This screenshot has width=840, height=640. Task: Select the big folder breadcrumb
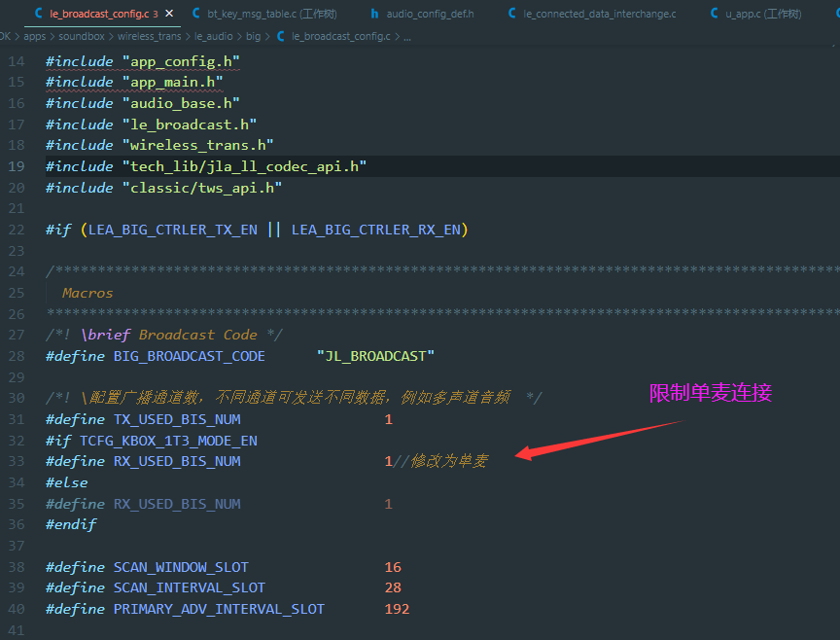click(x=253, y=36)
